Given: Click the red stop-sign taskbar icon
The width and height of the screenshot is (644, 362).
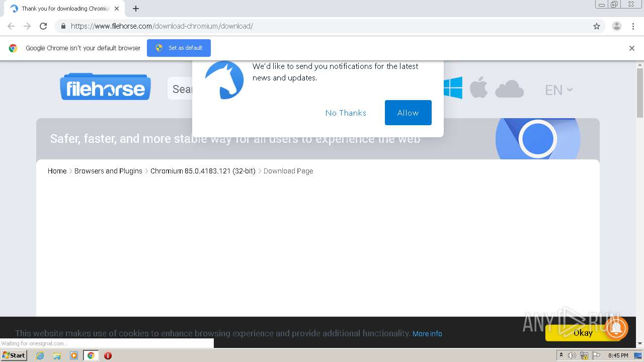Looking at the screenshot, I should [108, 355].
